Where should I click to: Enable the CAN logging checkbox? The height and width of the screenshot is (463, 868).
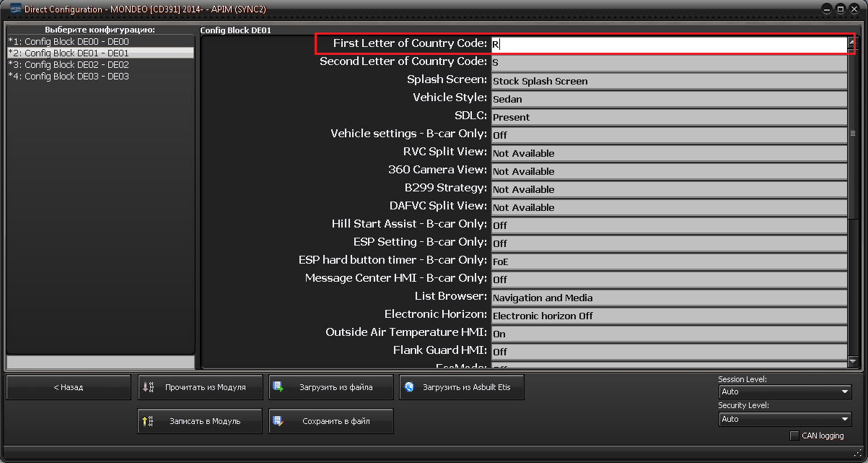[794, 436]
